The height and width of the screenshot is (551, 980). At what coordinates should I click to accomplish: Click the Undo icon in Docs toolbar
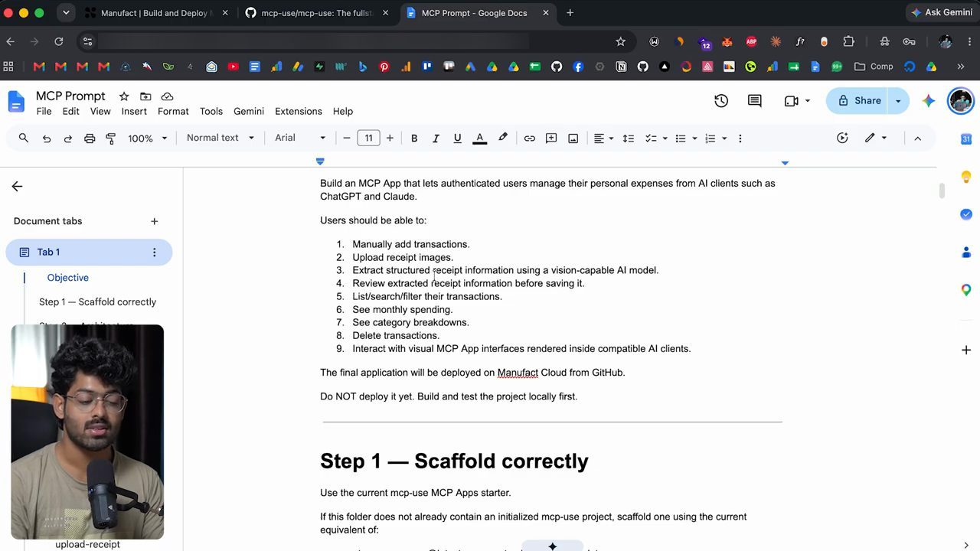pyautogui.click(x=47, y=139)
